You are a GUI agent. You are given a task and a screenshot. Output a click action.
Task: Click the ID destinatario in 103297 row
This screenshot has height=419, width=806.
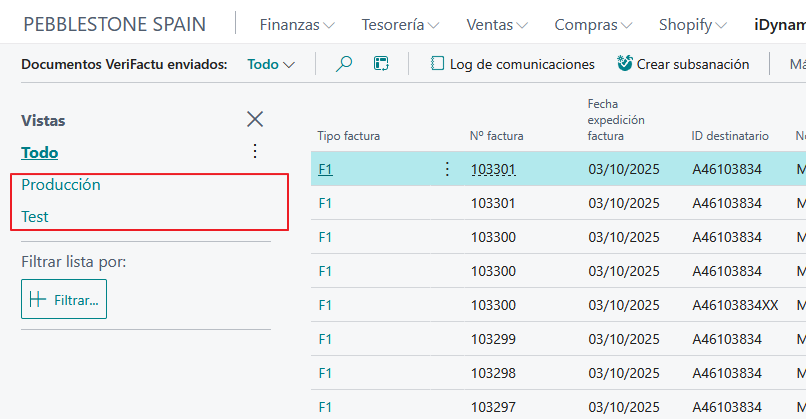726,407
